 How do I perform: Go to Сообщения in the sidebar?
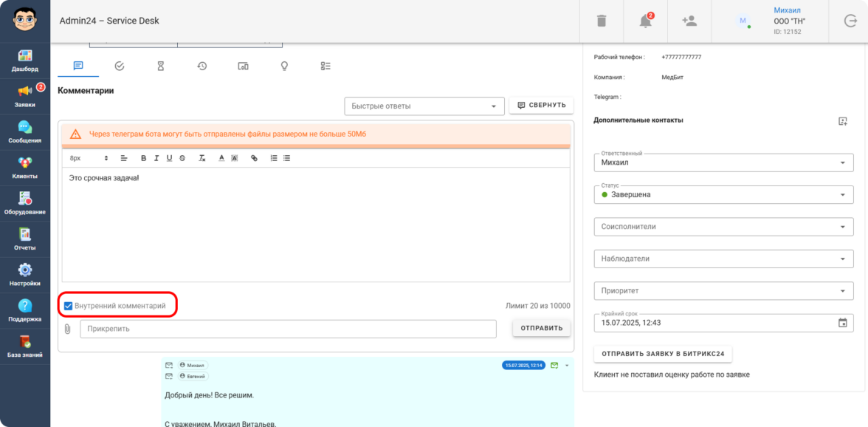coord(25,131)
